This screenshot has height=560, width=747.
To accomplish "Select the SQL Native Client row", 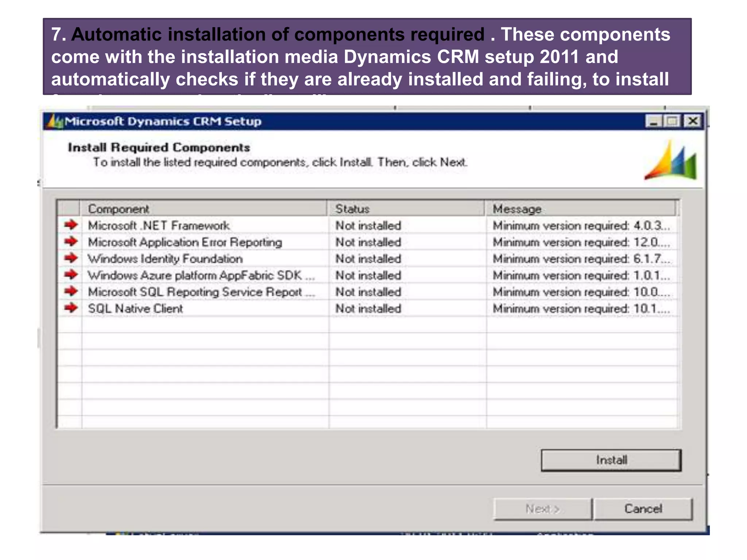I will [368, 308].
